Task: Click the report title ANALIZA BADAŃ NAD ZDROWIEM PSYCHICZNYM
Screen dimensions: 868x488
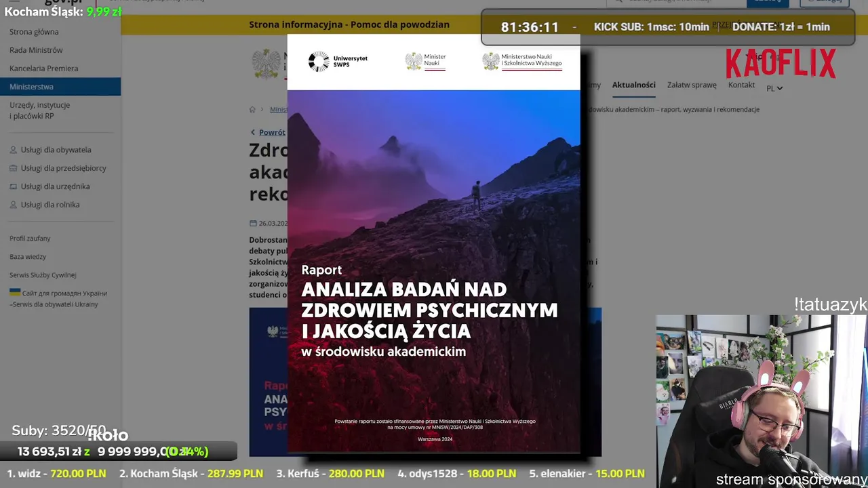Action: [429, 310]
